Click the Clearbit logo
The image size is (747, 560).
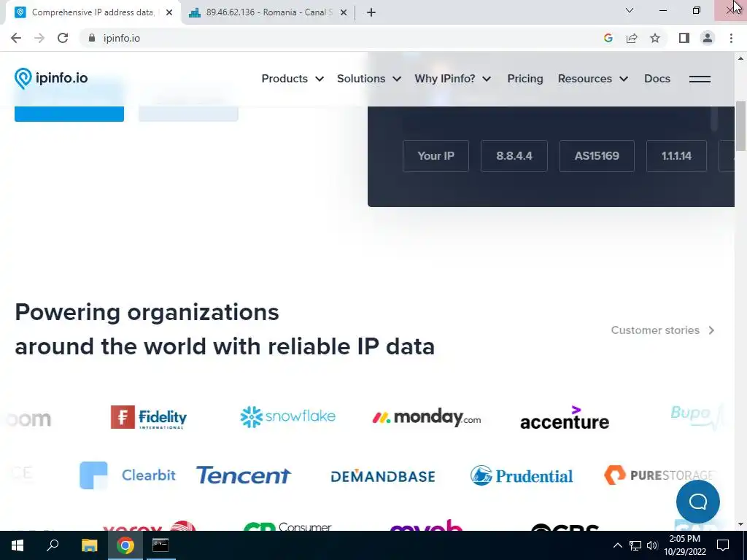click(x=128, y=475)
